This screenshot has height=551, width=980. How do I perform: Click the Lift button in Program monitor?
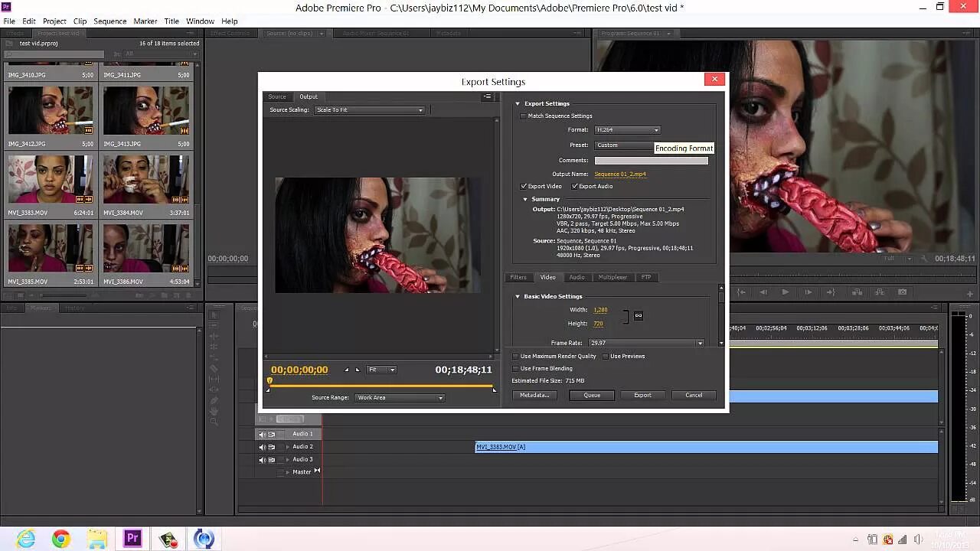click(x=855, y=292)
